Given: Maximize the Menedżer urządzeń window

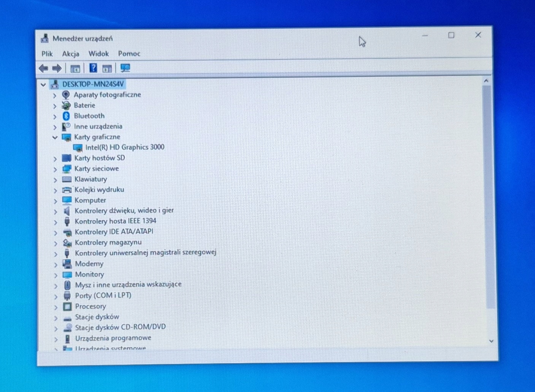Looking at the screenshot, I should [x=451, y=35].
